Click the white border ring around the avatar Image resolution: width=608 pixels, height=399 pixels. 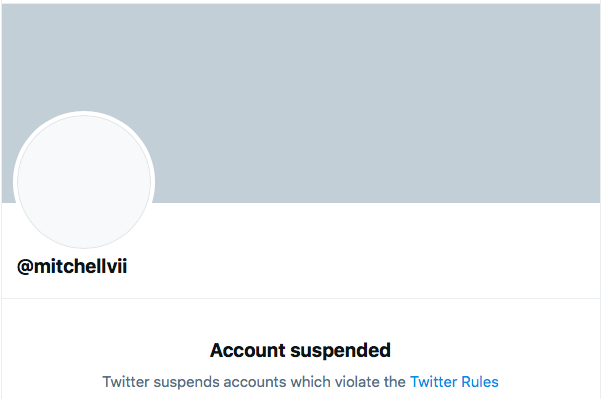pyautogui.click(x=84, y=113)
